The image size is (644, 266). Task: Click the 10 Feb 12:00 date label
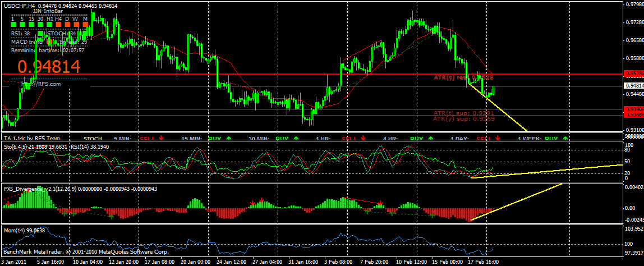[412, 262]
